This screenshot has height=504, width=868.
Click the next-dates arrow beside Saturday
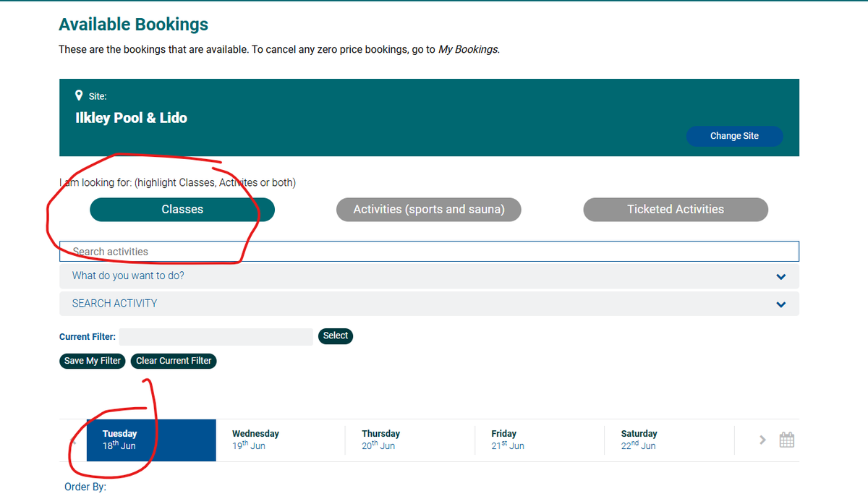762,440
